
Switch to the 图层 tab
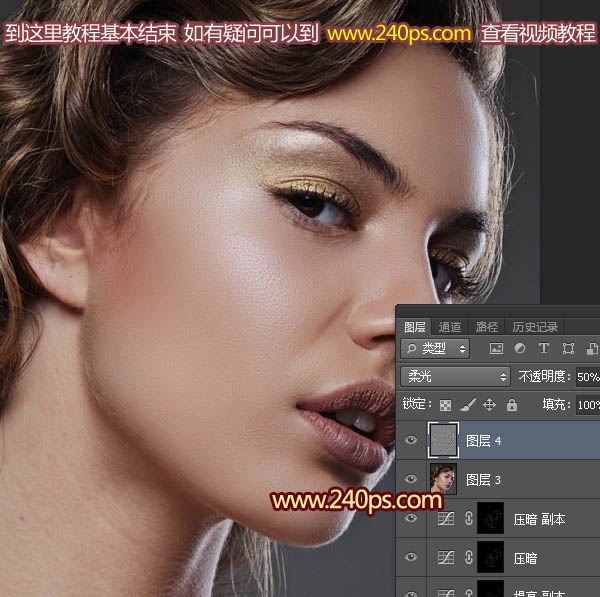(x=414, y=327)
